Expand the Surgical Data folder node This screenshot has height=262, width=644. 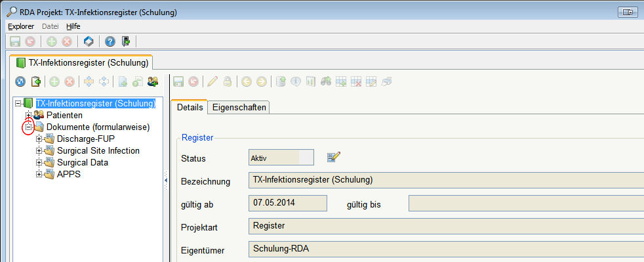39,162
